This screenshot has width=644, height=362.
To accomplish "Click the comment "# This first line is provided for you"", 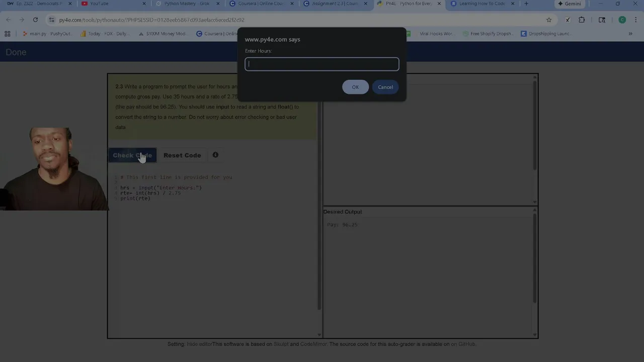I will [176, 177].
